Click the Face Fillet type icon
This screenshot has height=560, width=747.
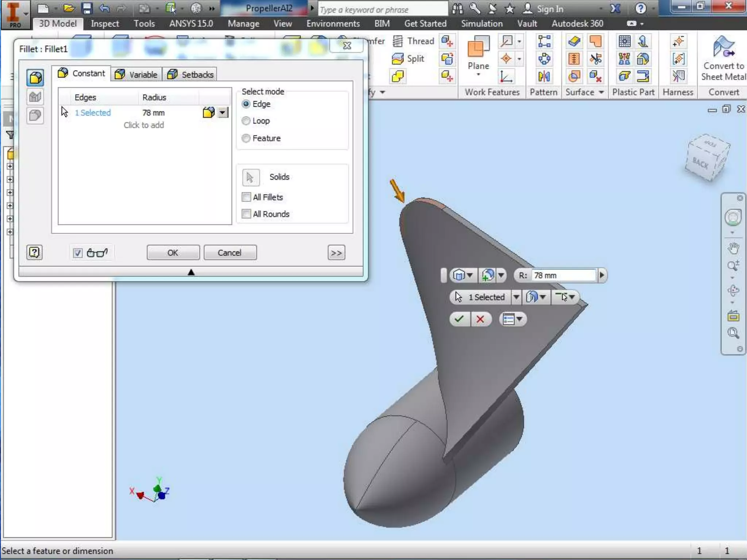click(x=35, y=97)
